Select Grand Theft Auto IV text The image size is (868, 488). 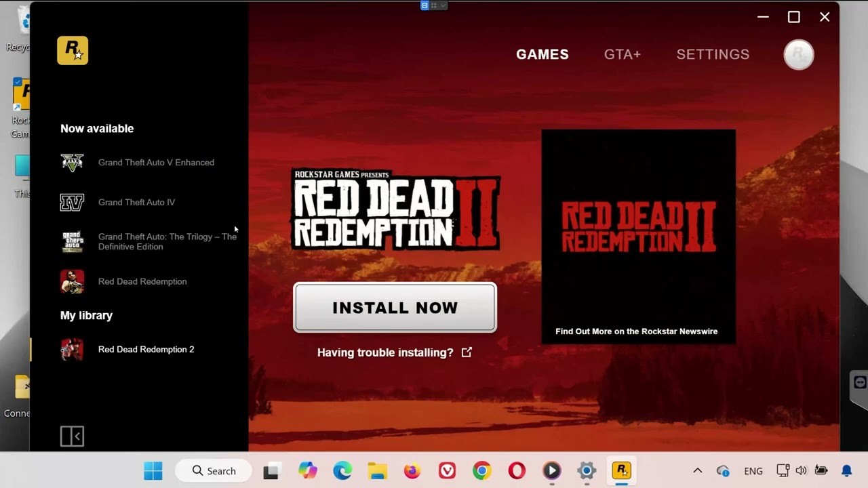[136, 202]
